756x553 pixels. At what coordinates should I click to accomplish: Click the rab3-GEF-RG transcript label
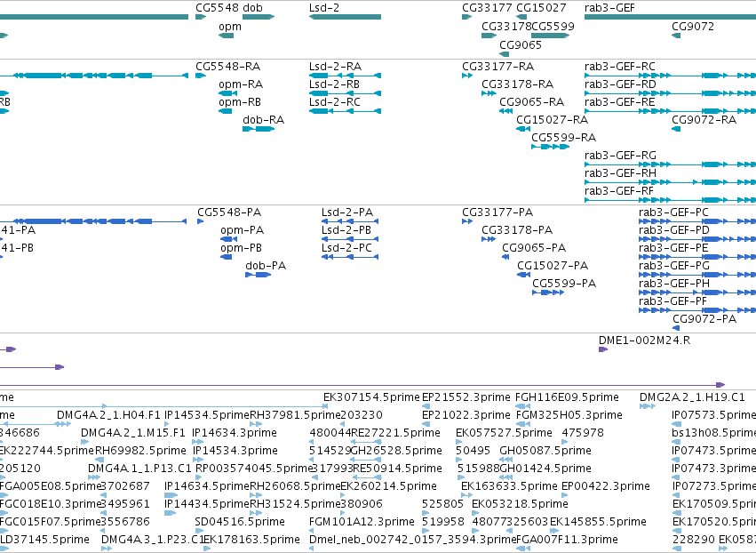coord(620,156)
